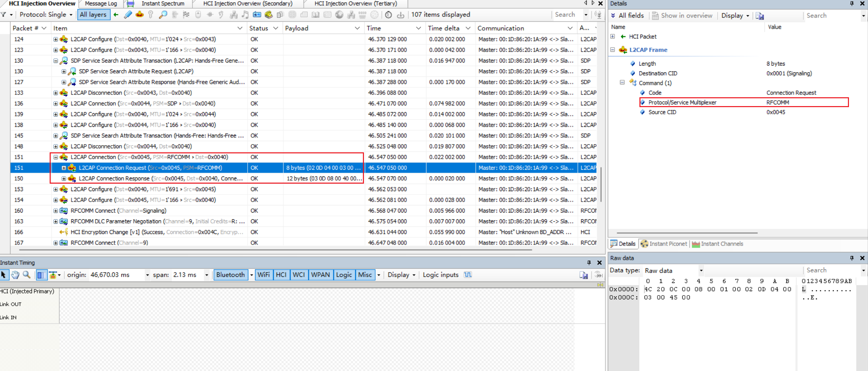The width and height of the screenshot is (868, 371).
Task: Collapse the L2CAP Connection packet 151 row
Action: click(55, 157)
